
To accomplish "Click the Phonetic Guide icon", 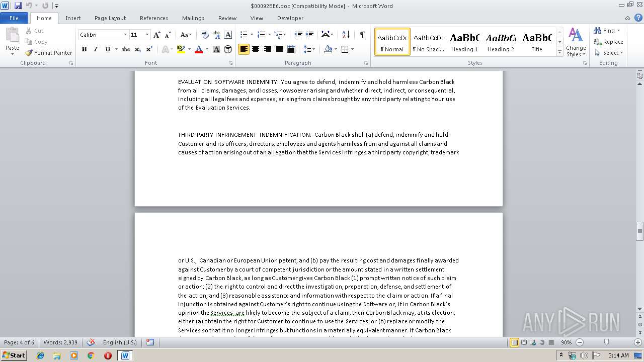I will point(216,35).
